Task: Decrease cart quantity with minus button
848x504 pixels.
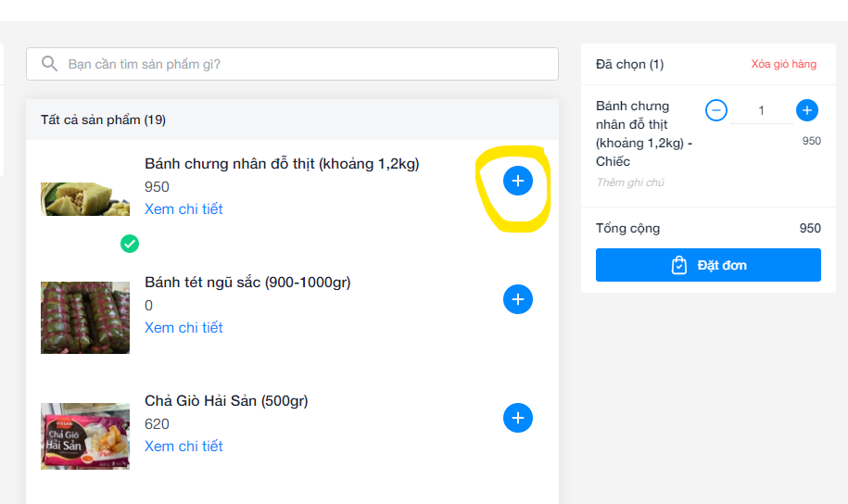Action: pyautogui.click(x=716, y=110)
